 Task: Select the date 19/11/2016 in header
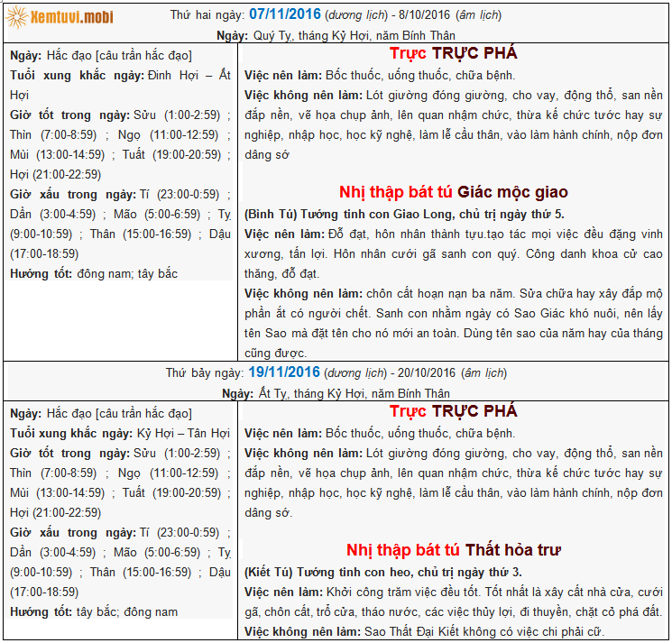[284, 372]
